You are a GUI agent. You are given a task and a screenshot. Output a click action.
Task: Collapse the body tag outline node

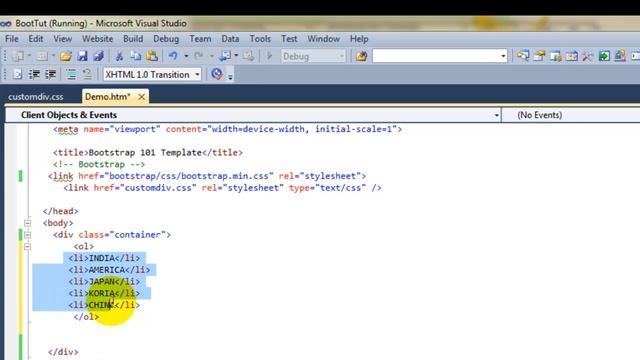click(27, 223)
